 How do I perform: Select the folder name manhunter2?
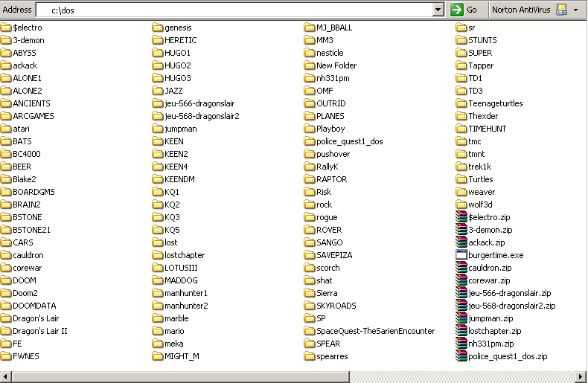click(x=186, y=306)
